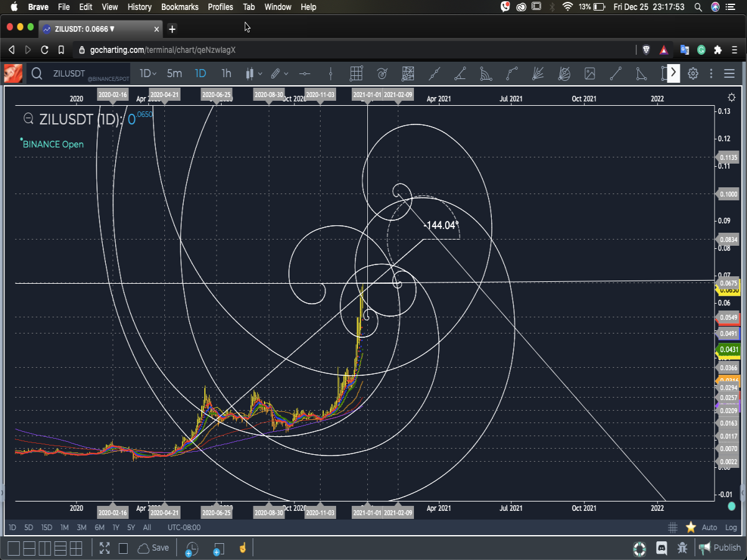This screenshot has width=747, height=560.
Task: Toggle Auto scale on the price axis
Action: pos(709,528)
